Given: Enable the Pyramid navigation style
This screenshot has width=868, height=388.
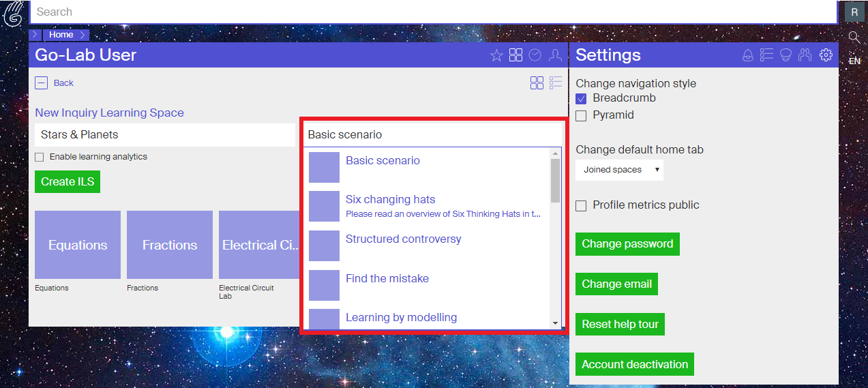Looking at the screenshot, I should (x=581, y=116).
